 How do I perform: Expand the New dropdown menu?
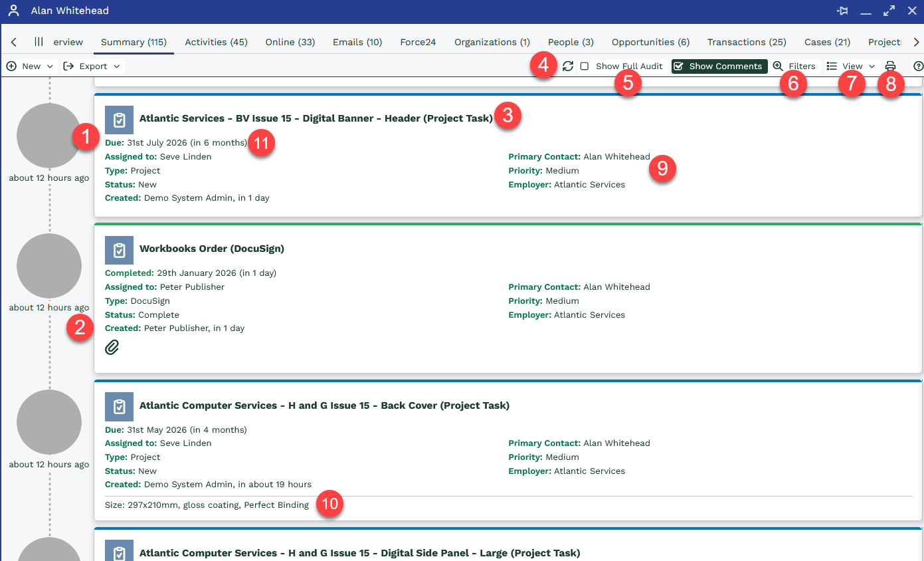point(30,66)
